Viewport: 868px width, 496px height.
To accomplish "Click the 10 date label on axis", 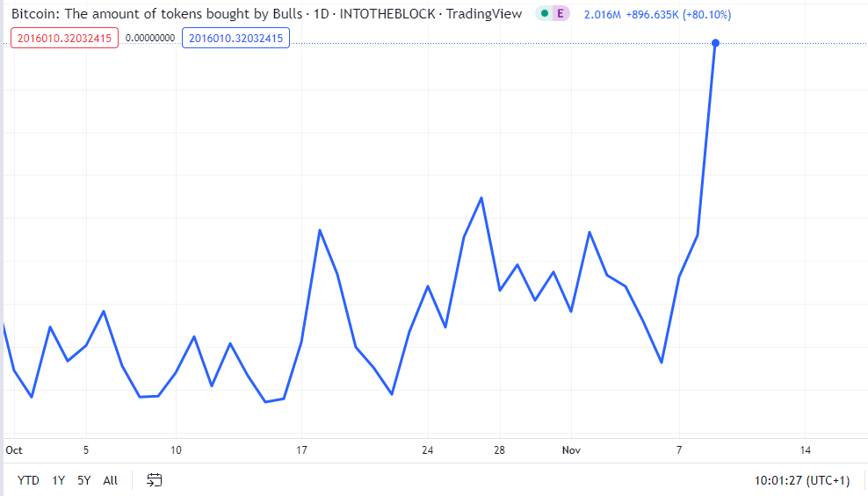I will (176, 450).
